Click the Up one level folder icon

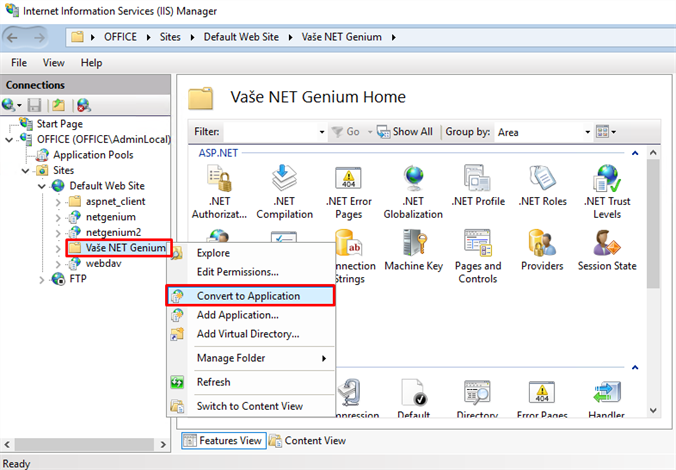pos(58,105)
